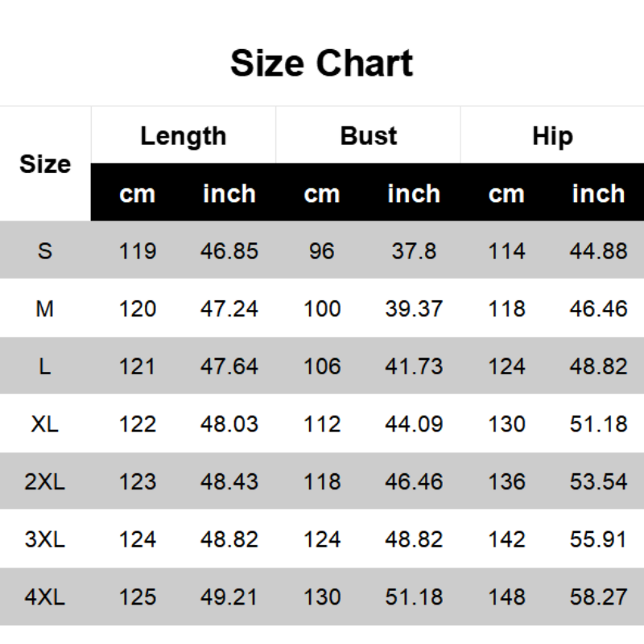Click the 58.27 hip inch value
Image resolution: width=644 pixels, height=644 pixels.
pyautogui.click(x=598, y=597)
